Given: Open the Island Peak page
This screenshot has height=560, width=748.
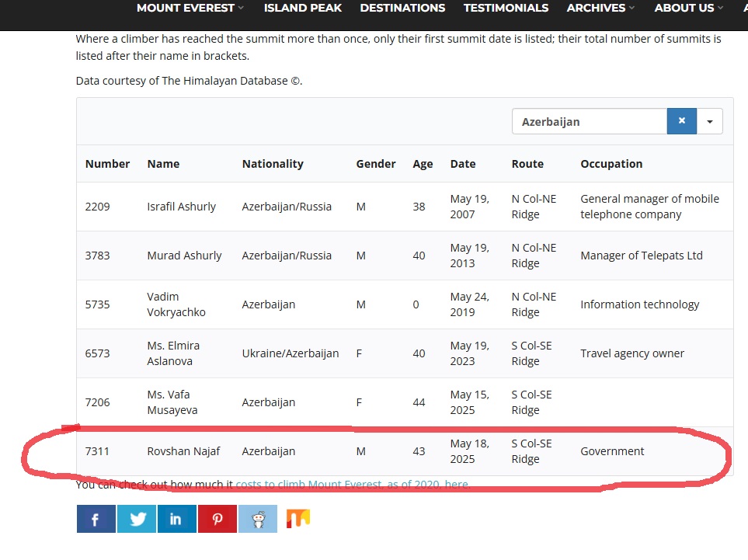Looking at the screenshot, I should [303, 8].
